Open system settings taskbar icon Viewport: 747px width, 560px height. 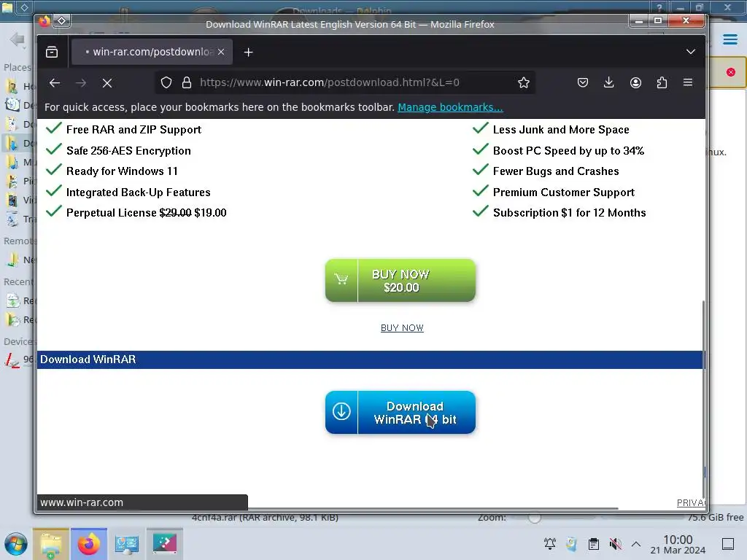point(127,544)
